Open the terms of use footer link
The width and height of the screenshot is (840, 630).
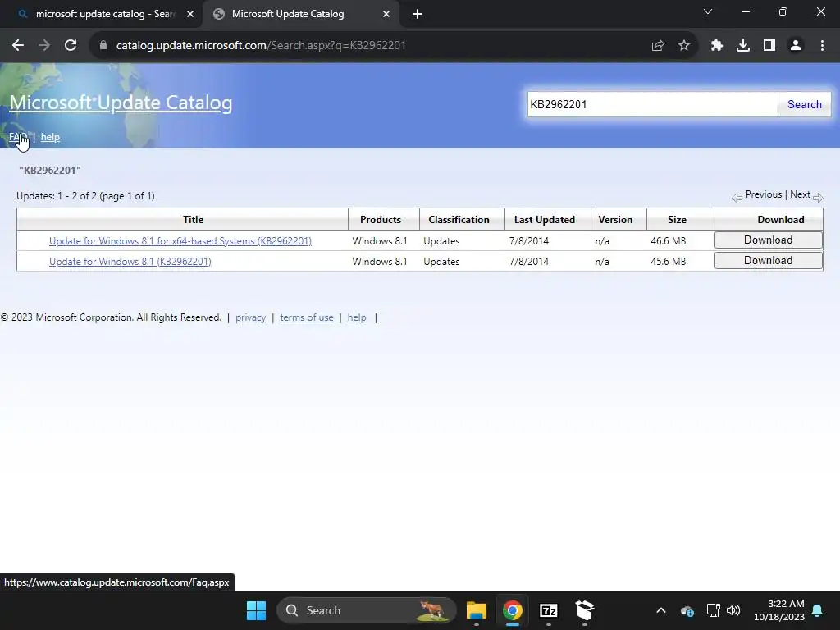pos(307,317)
